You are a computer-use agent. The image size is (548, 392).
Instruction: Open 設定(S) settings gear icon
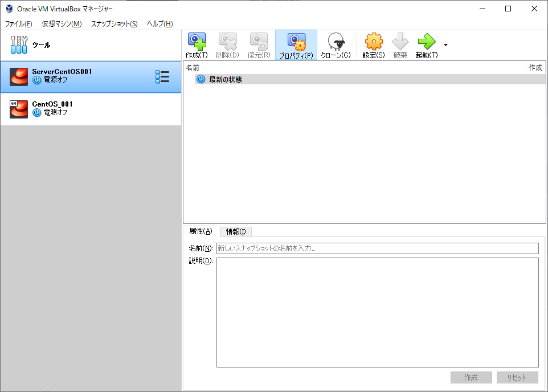click(x=374, y=42)
